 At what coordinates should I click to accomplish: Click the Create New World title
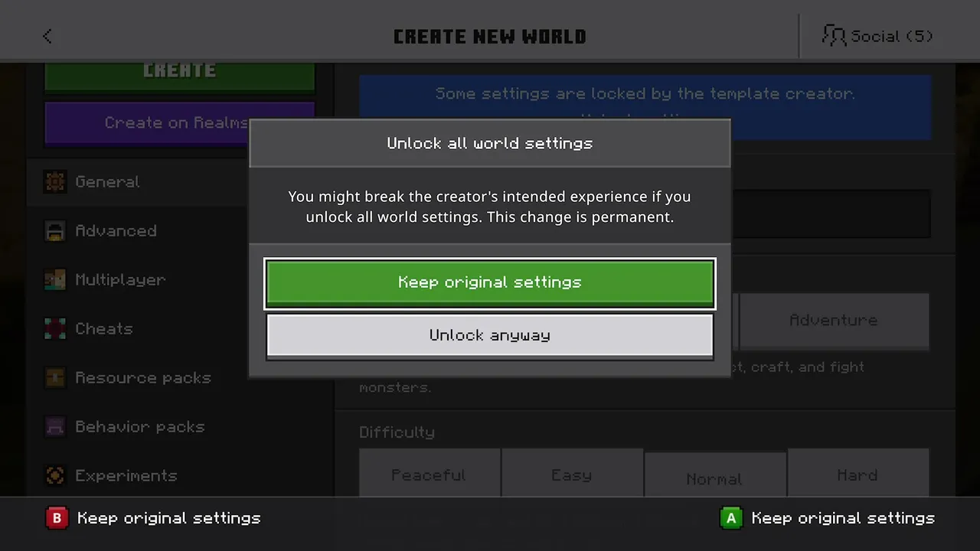tap(490, 36)
